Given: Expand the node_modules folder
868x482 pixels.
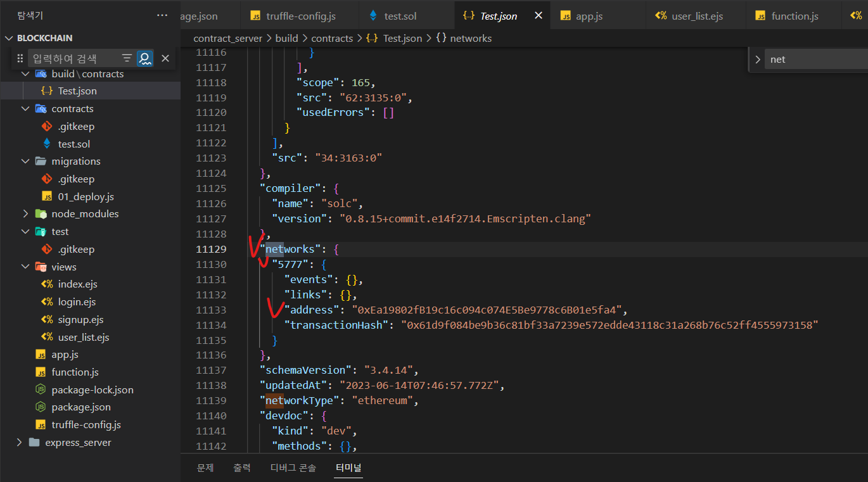Looking at the screenshot, I should [x=25, y=214].
